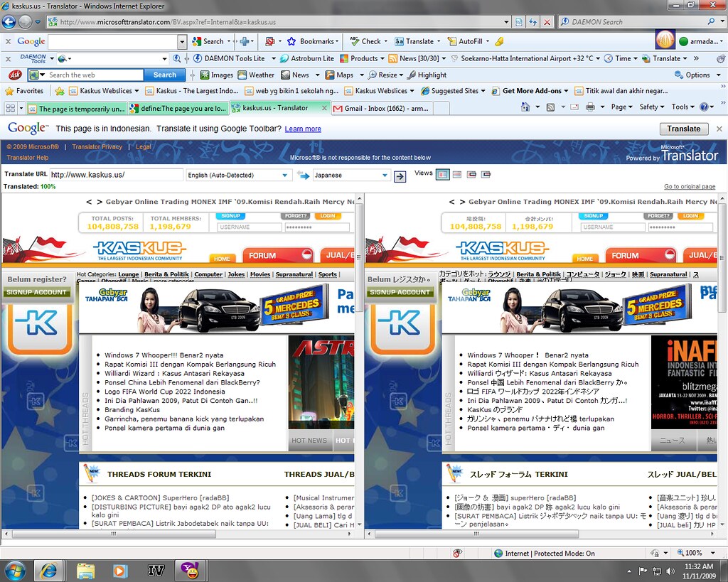Viewport: 728px width, 582px height.
Task: Click the swap languages arrows icon
Action: pyautogui.click(x=303, y=175)
